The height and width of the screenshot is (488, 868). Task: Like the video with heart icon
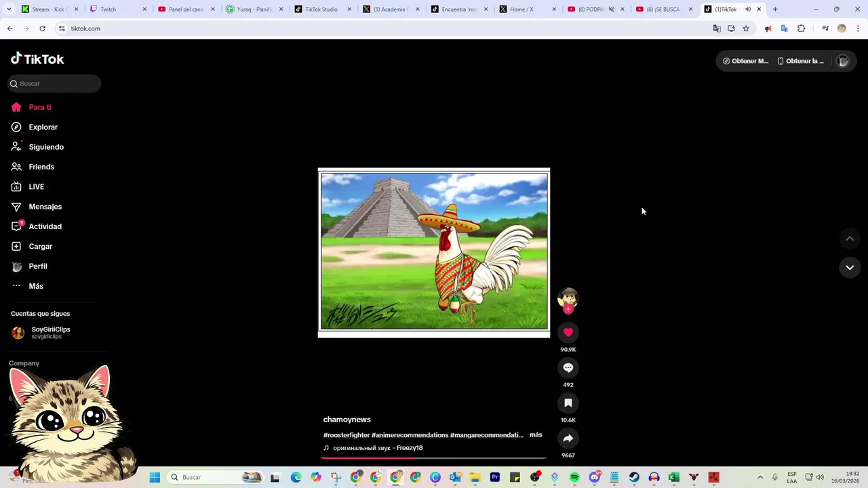tap(568, 332)
